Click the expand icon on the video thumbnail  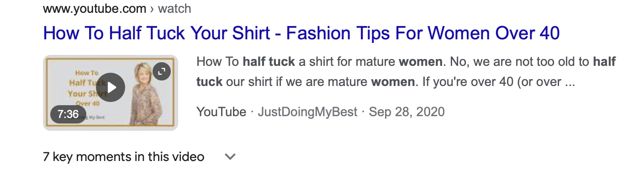pyautogui.click(x=161, y=71)
